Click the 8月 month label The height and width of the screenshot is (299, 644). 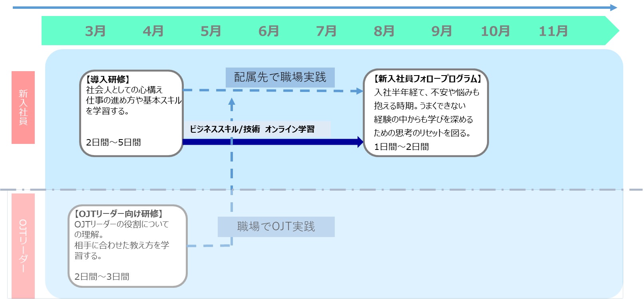pos(384,31)
